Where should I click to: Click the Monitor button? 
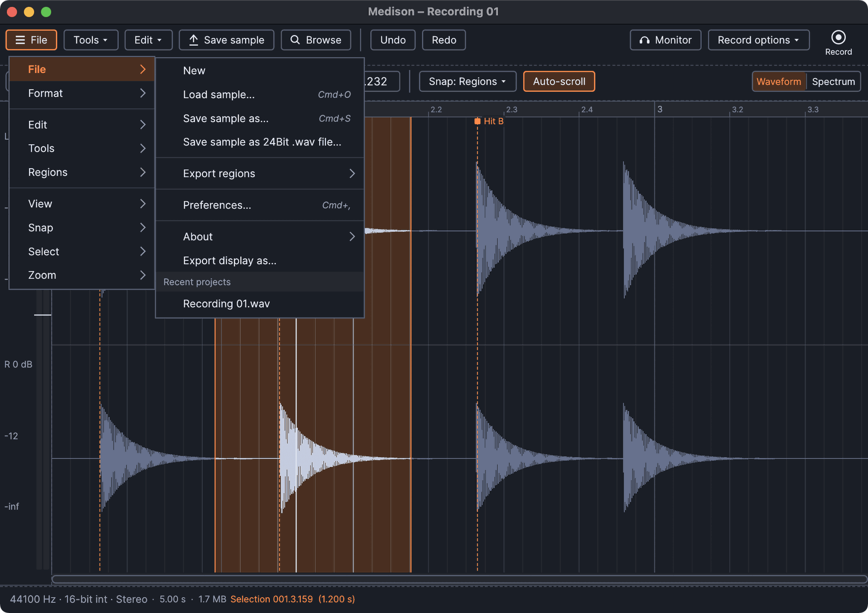coord(665,40)
